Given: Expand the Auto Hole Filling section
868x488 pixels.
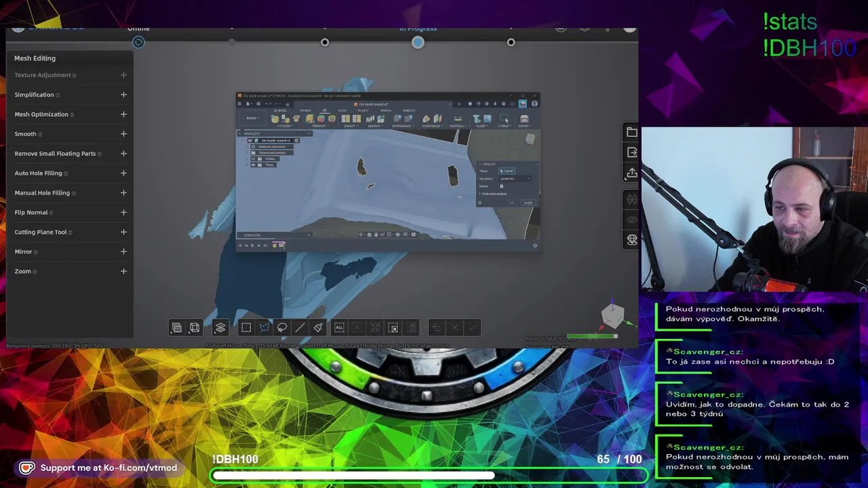Looking at the screenshot, I should [x=123, y=174].
